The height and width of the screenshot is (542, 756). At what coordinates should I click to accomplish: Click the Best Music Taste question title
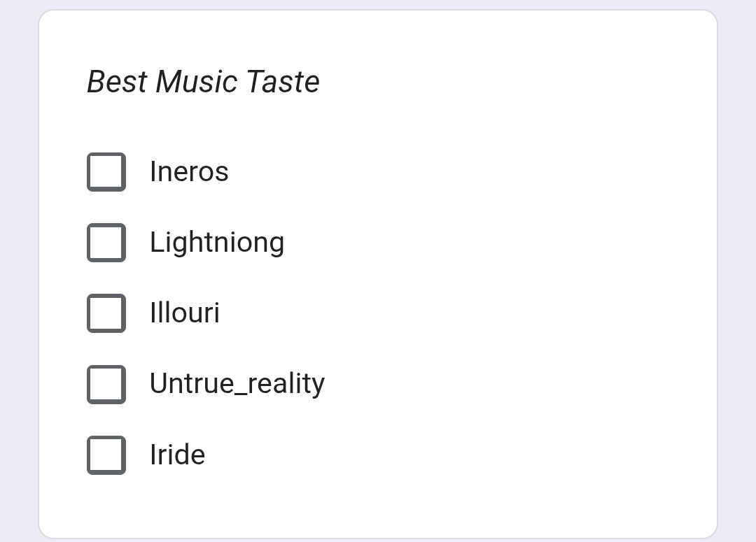[x=203, y=82]
